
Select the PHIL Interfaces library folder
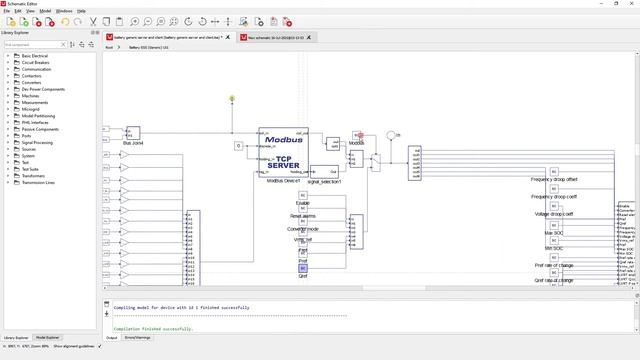click(35, 122)
